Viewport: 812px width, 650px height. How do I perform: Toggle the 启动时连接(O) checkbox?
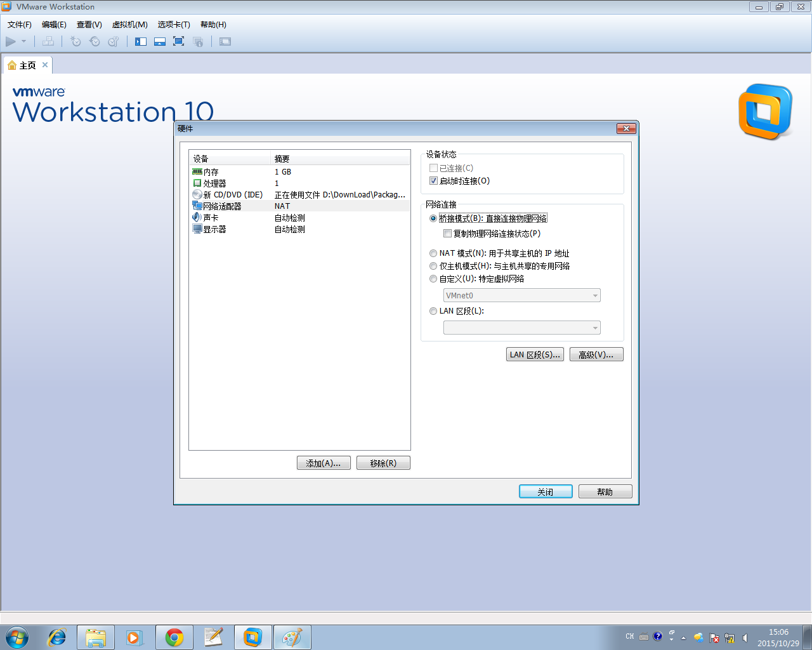pos(434,181)
